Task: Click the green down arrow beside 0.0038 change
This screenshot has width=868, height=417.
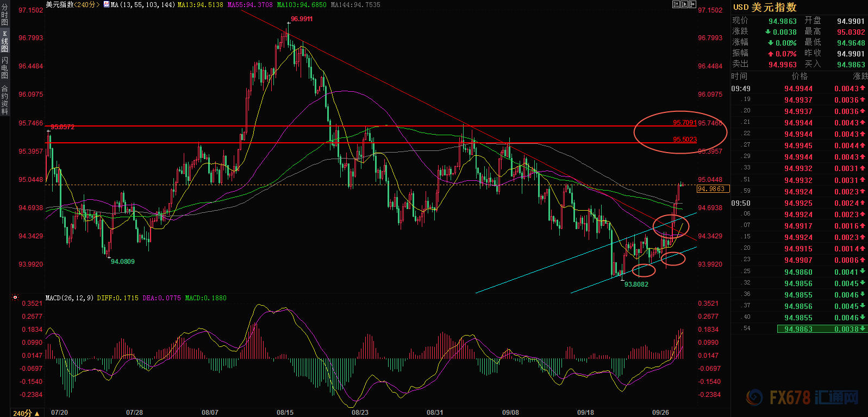Action: [x=768, y=32]
